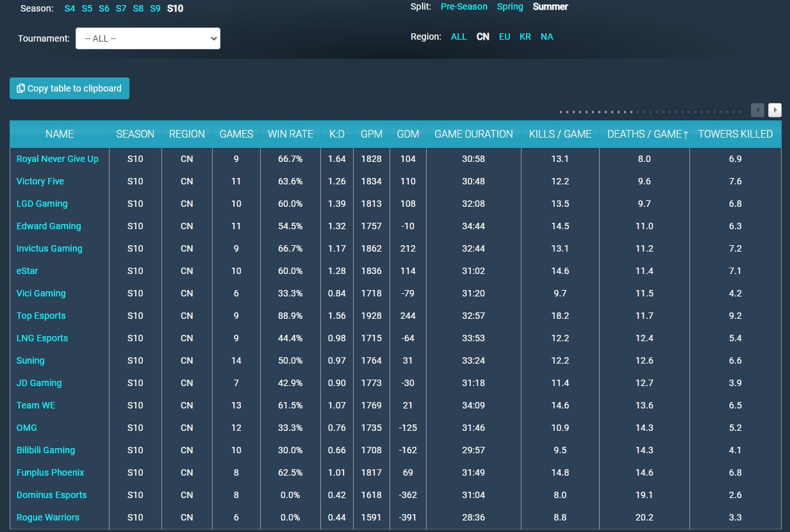This screenshot has width=790, height=532.
Task: Click the scroll-left arrow above the table
Action: 758,110
